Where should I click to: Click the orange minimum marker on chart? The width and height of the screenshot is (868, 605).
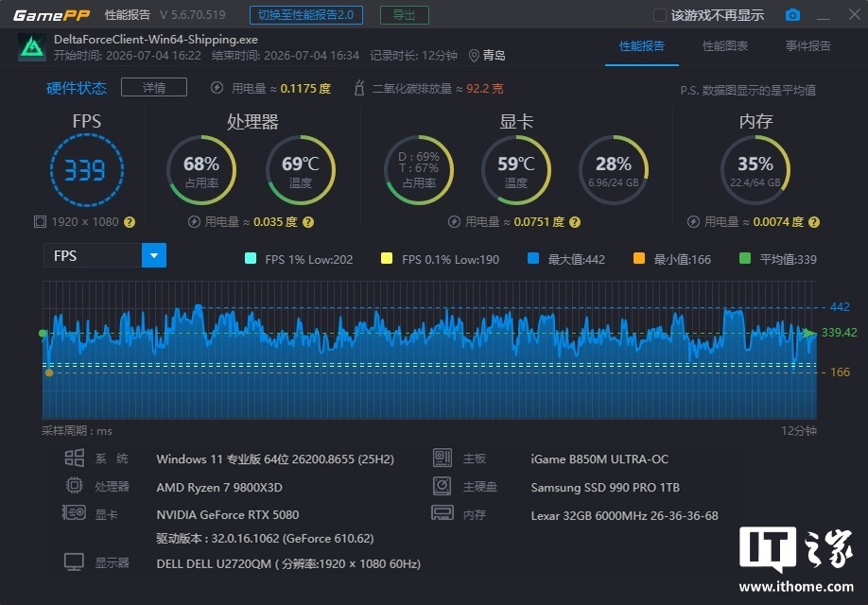[49, 372]
